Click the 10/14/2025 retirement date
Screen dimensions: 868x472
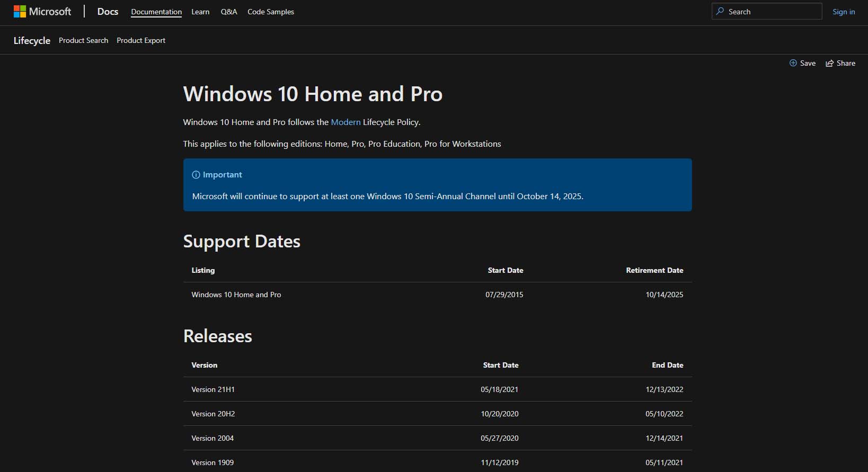[665, 295]
